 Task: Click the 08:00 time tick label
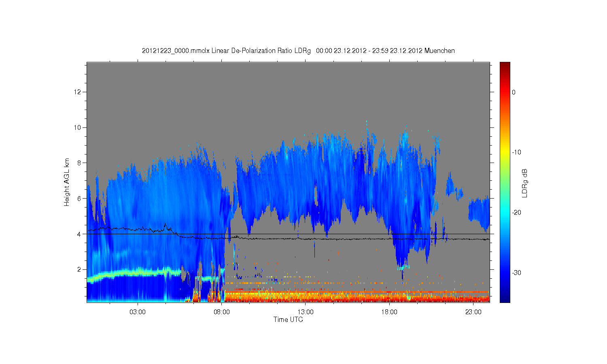[x=222, y=312]
